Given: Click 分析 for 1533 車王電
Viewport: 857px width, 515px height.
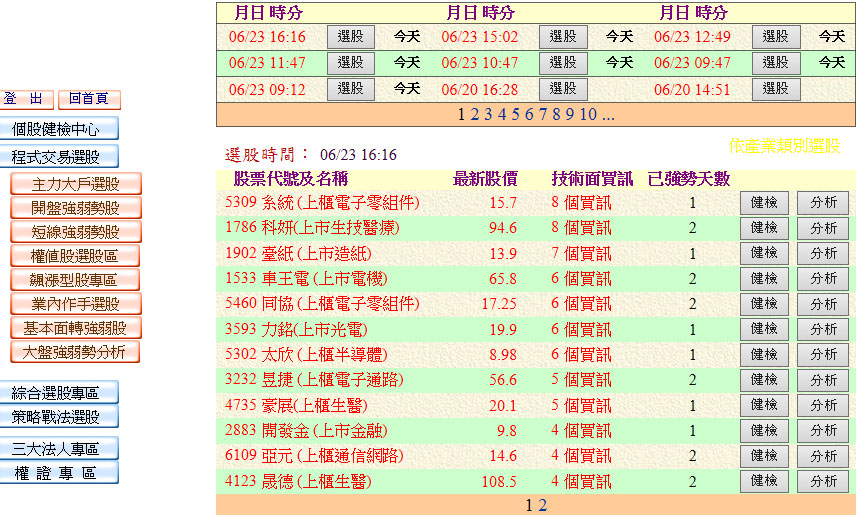Looking at the screenshot, I should pyautogui.click(x=823, y=279).
